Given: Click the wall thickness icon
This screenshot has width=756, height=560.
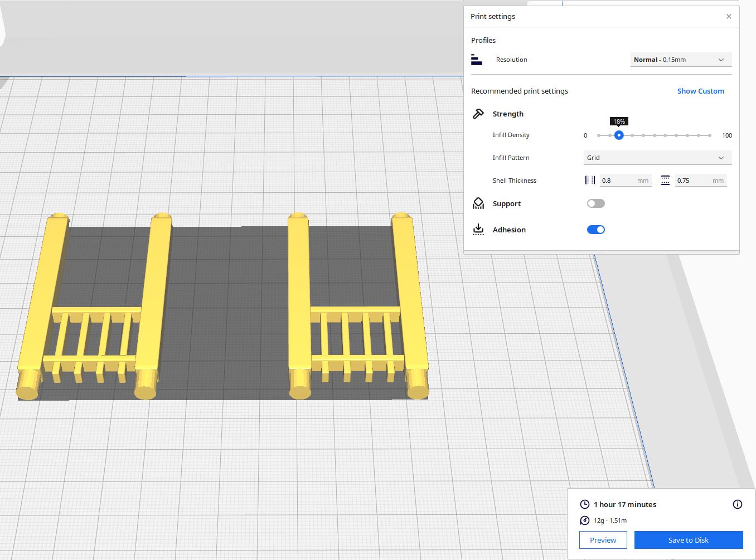Looking at the screenshot, I should pyautogui.click(x=590, y=181).
